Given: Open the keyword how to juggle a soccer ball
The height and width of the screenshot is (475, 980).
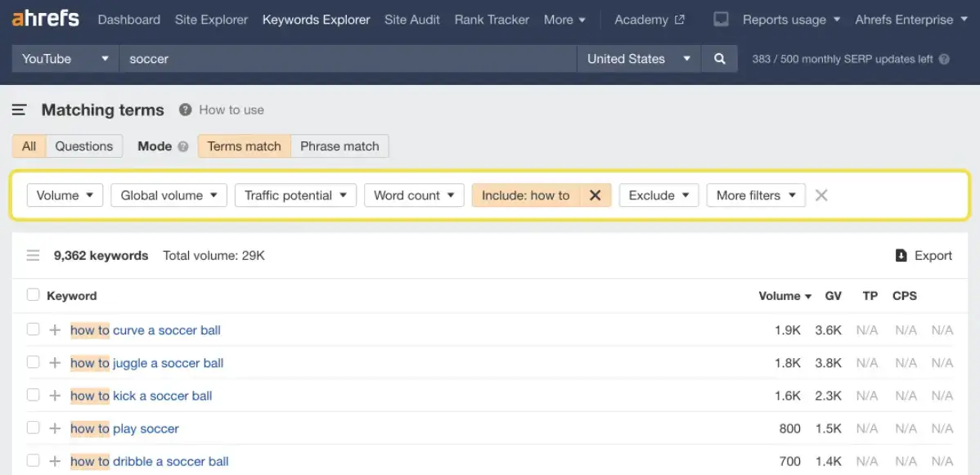Looking at the screenshot, I should (146, 362).
